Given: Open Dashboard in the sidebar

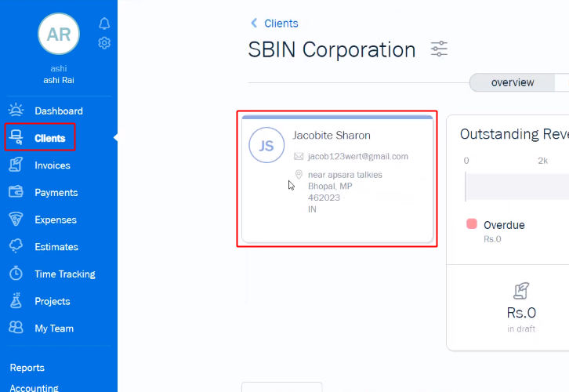Looking at the screenshot, I should (59, 111).
